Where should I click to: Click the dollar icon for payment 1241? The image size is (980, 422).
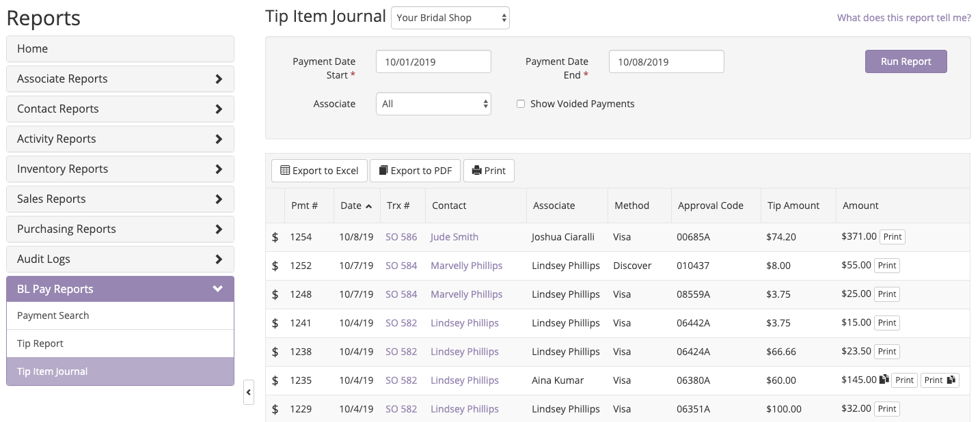tap(275, 323)
